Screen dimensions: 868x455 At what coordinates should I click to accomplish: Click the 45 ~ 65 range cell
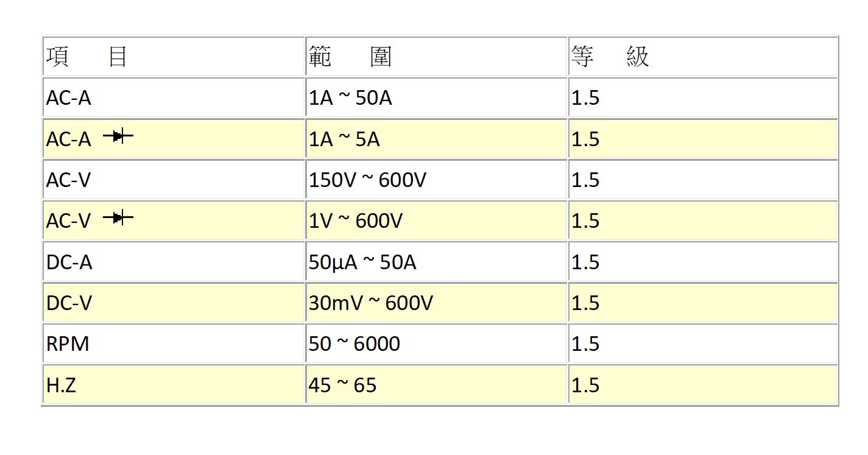342,386
